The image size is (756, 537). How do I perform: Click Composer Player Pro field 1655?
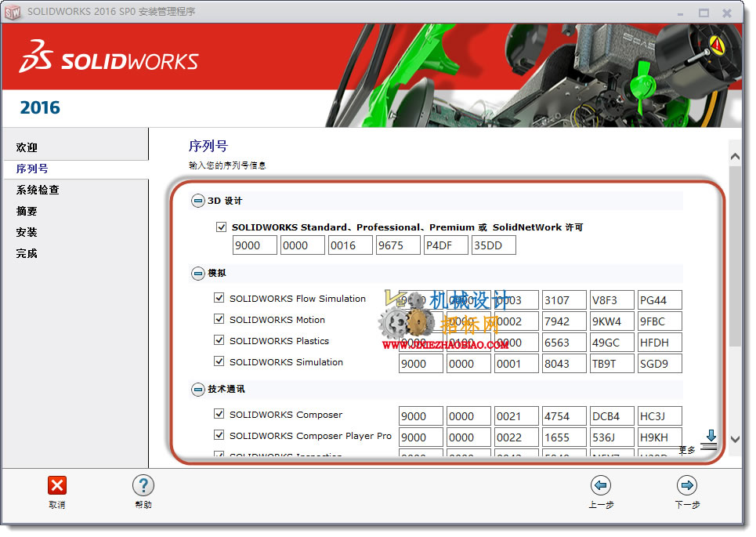click(x=564, y=437)
